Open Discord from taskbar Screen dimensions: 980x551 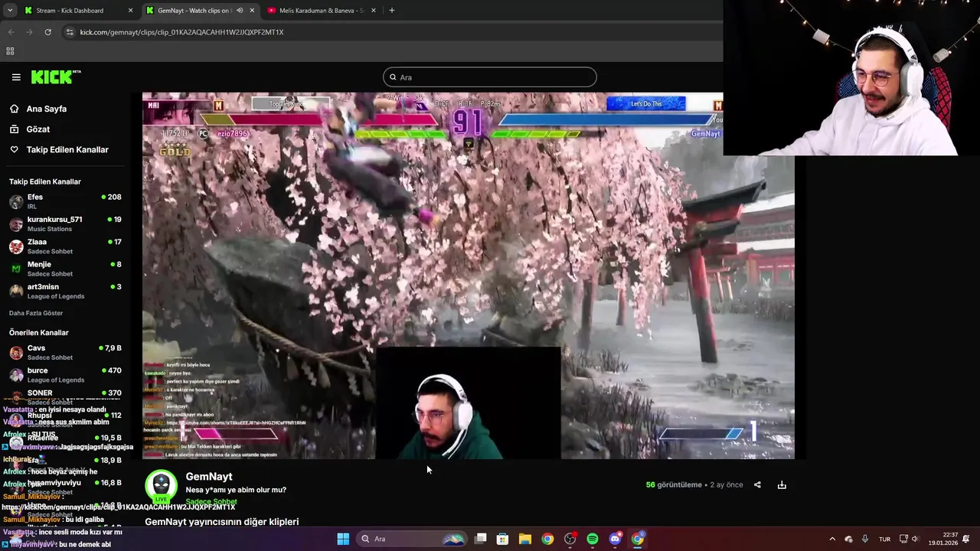(615, 539)
